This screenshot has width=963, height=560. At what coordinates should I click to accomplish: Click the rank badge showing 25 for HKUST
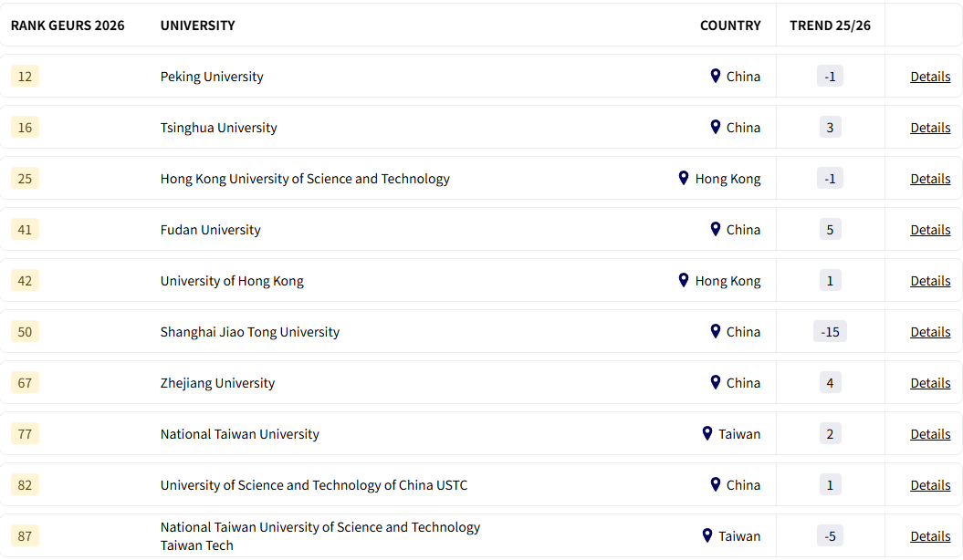(x=25, y=178)
